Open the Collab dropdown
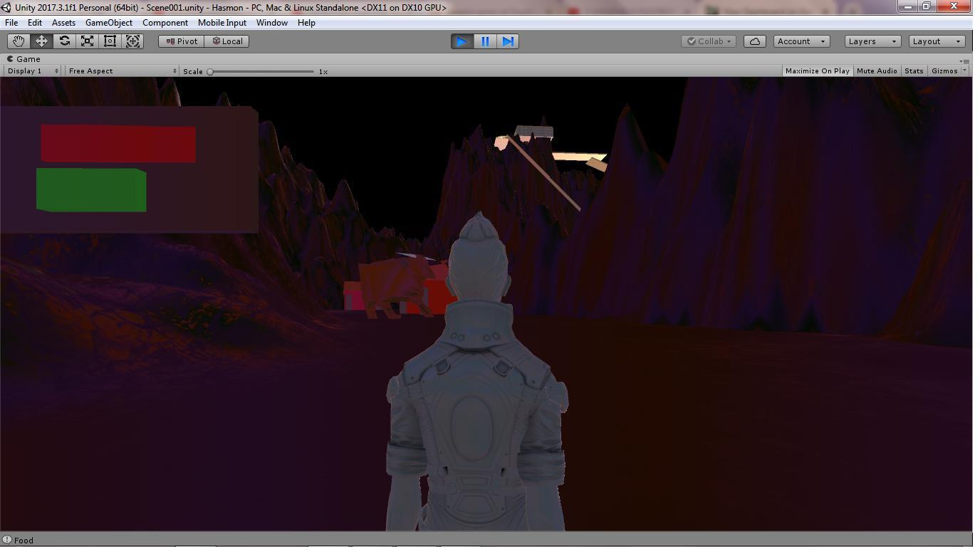This screenshot has width=980, height=547. (x=709, y=41)
